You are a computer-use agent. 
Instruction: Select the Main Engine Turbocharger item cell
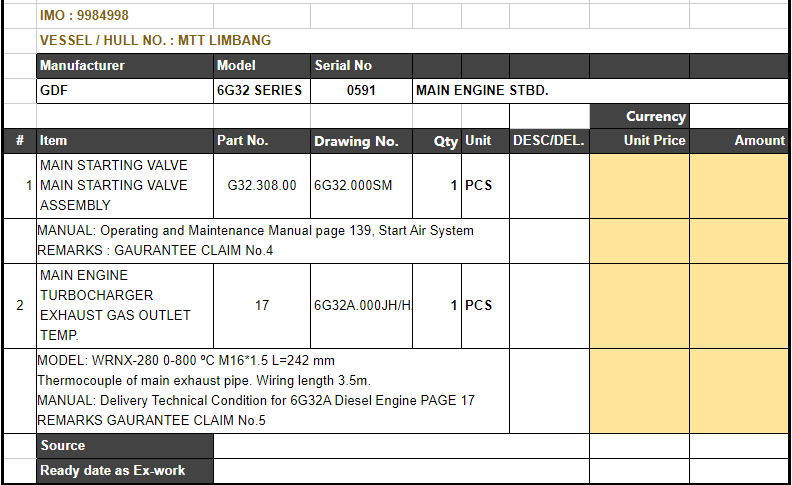[x=124, y=305]
